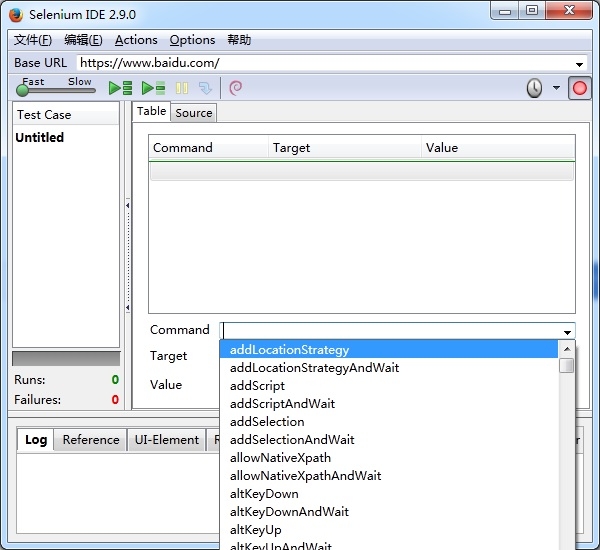The width and height of the screenshot is (600, 550).
Task: Click the dropdown list scroll-up arrow
Action: pos(567,349)
